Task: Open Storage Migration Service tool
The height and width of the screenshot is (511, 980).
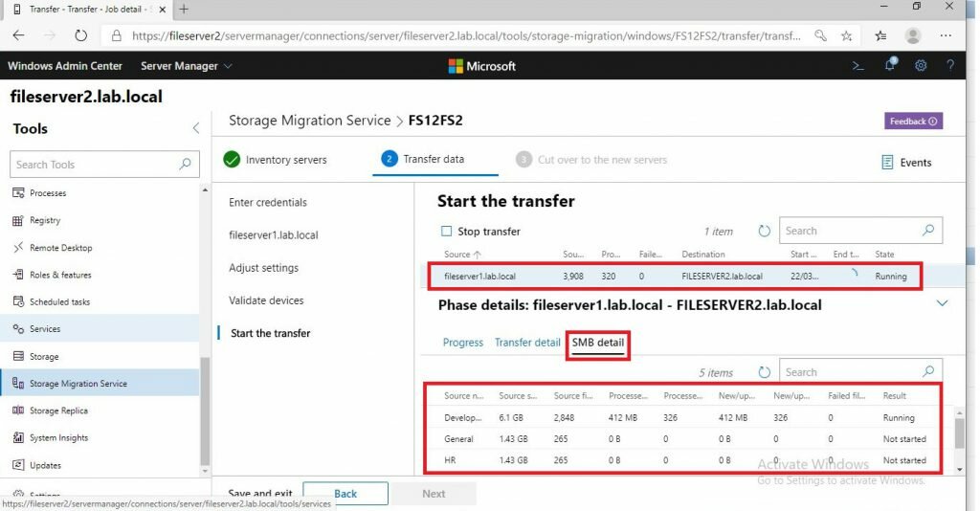Action: 78,384
